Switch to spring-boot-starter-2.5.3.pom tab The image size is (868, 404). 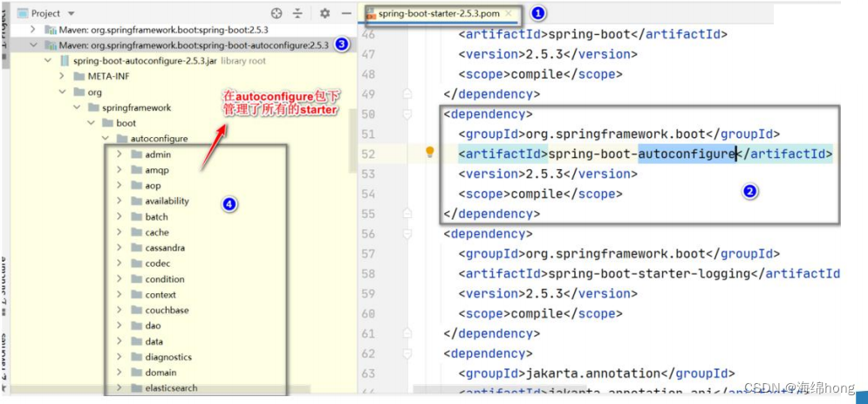[439, 13]
